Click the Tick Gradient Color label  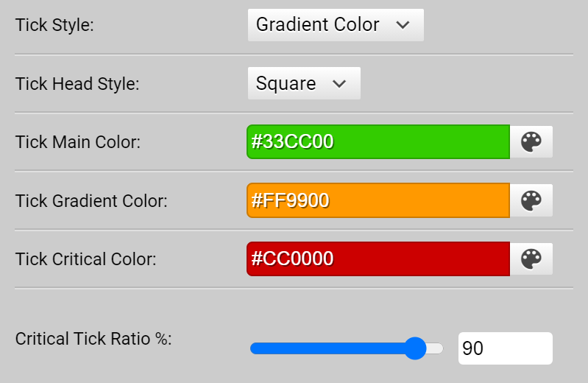pos(91,201)
